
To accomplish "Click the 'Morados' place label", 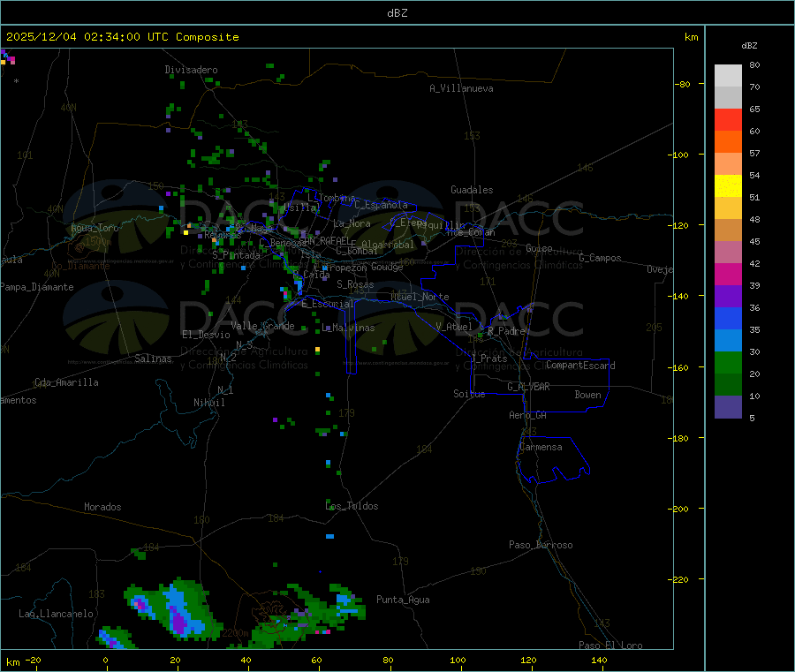I will pos(102,507).
